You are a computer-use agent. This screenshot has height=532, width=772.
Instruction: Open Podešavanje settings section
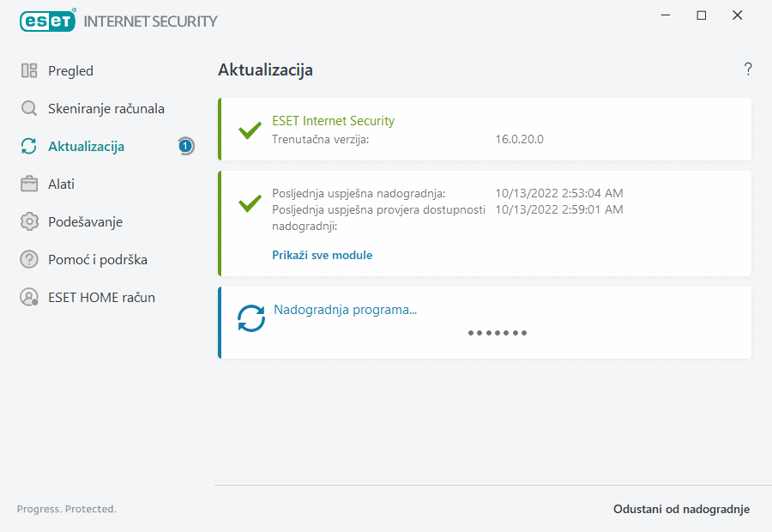[85, 222]
